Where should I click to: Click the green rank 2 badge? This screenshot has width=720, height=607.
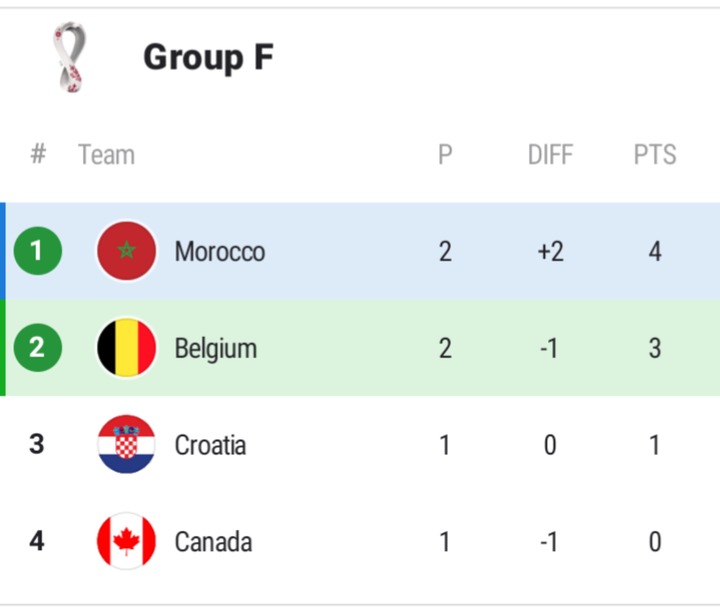click(x=38, y=348)
